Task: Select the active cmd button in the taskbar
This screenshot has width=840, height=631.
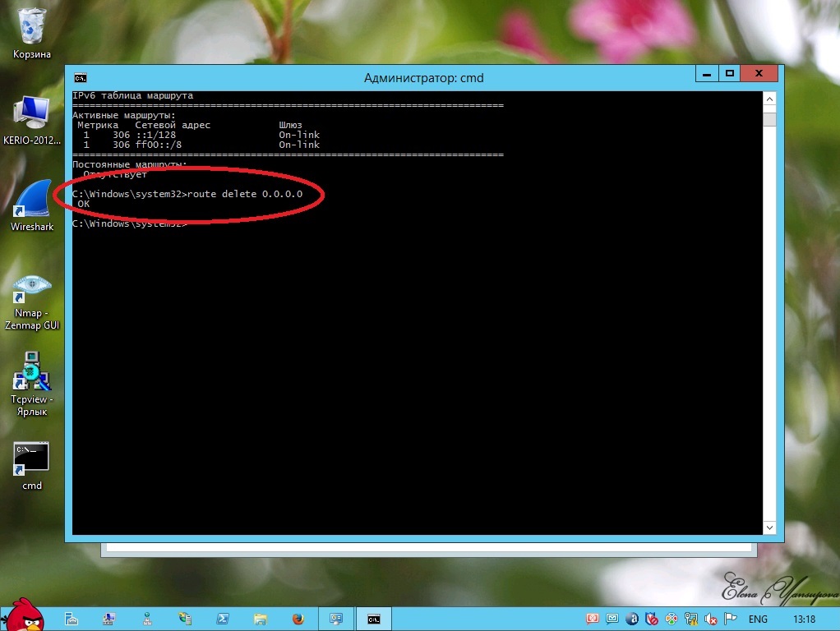Action: pyautogui.click(x=374, y=619)
